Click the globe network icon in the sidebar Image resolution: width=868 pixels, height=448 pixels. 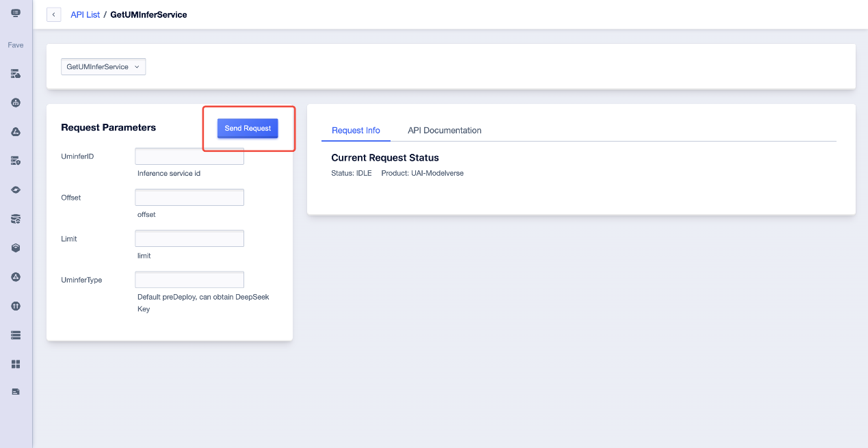pos(15,103)
